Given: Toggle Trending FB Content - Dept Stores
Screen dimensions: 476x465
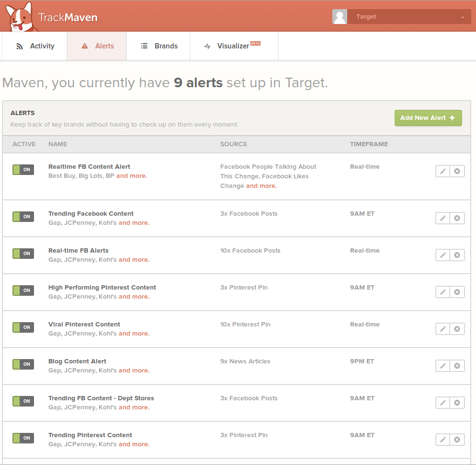Looking at the screenshot, I should coord(23,401).
